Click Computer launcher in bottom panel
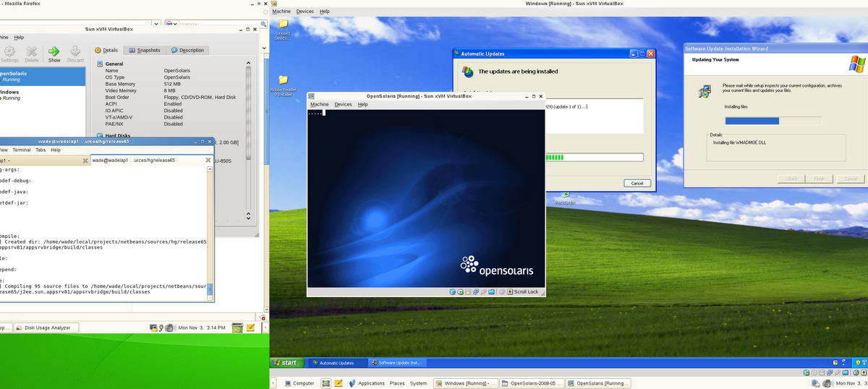868x389 pixels. (x=299, y=383)
